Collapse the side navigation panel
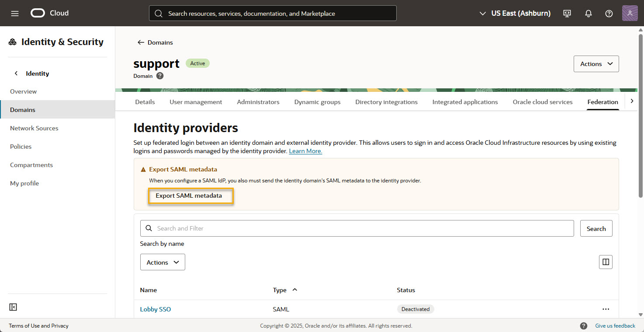The height and width of the screenshot is (332, 644). pos(13,307)
